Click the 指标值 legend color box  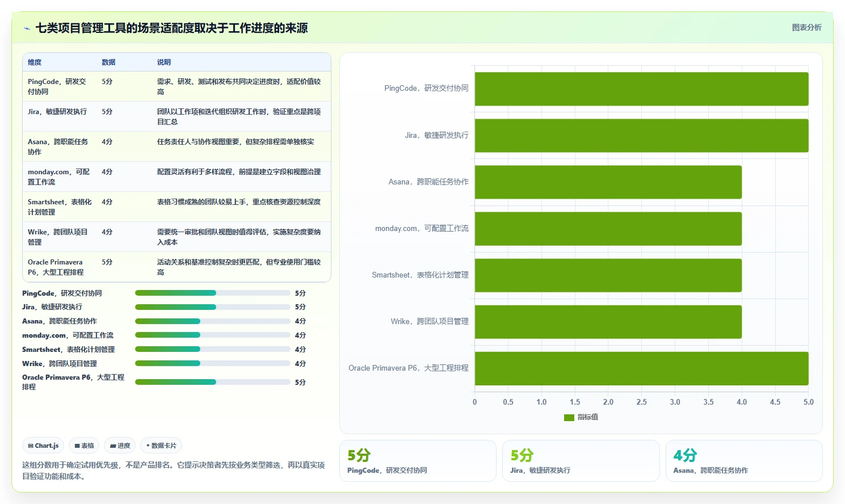tap(569, 417)
